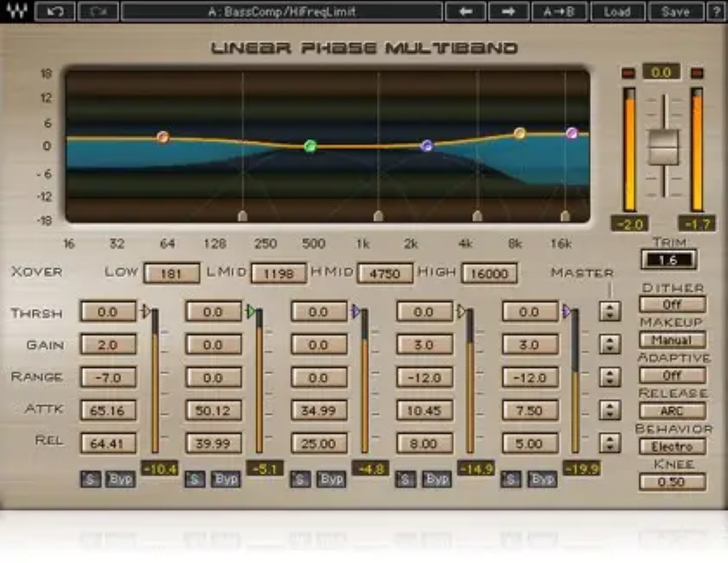Viewport: 728px width, 563px height.
Task: Change the Release ARC mode
Action: click(x=672, y=411)
